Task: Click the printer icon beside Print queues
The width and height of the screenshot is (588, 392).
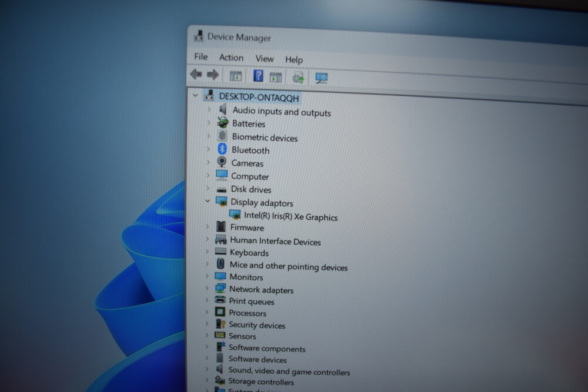Action: [x=220, y=300]
